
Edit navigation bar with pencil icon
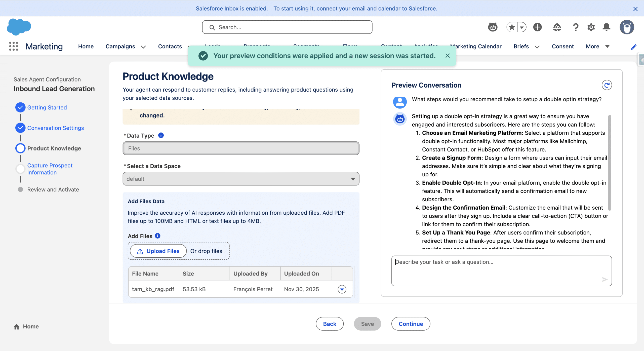coord(634,47)
